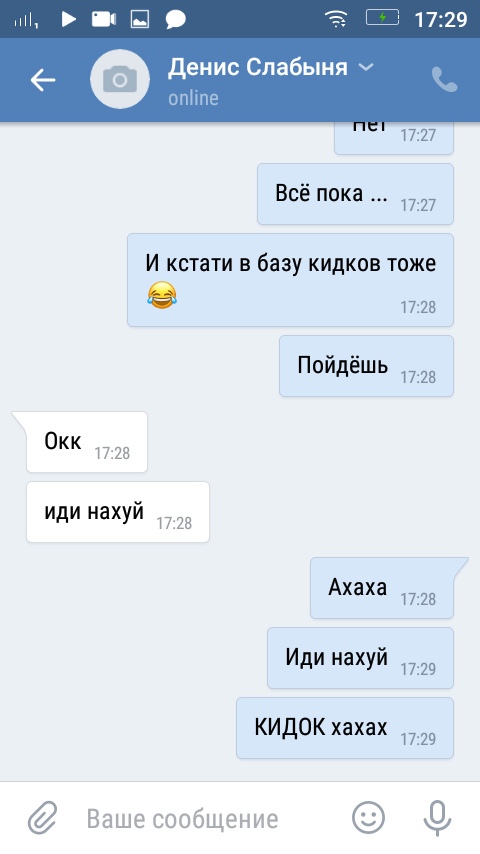Select the "И кстати в базу кидков тоже" message
The image size is (480, 854).
pyautogui.click(x=290, y=280)
